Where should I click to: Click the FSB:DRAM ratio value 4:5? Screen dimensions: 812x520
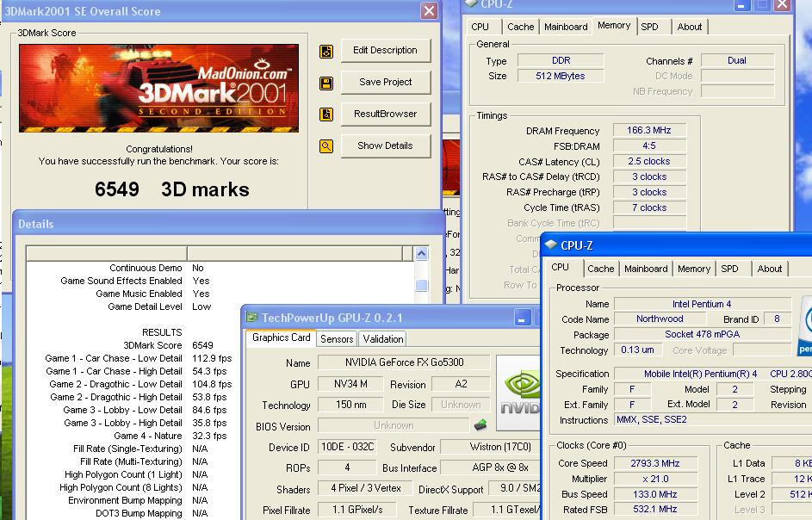pos(649,146)
